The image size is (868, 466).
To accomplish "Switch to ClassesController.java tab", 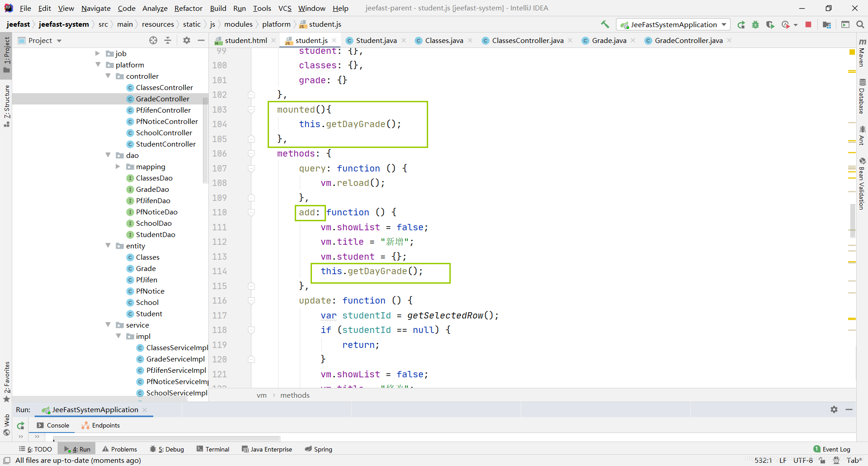I will (527, 40).
